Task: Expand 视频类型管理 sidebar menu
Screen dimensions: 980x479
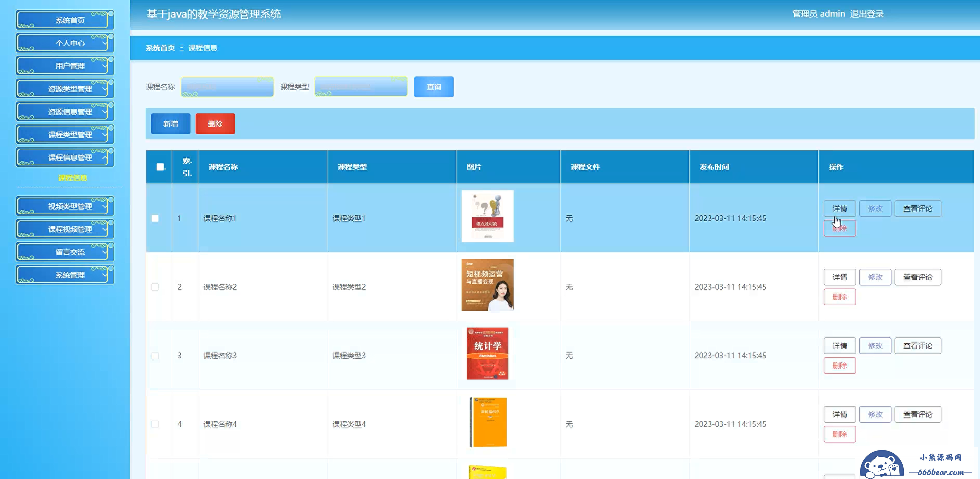Action: click(x=65, y=206)
